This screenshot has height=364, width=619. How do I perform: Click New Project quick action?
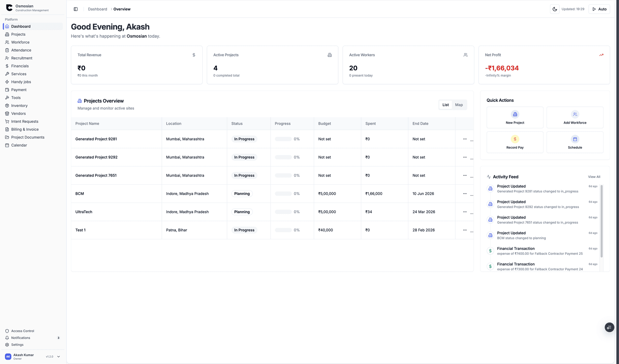pos(515,117)
